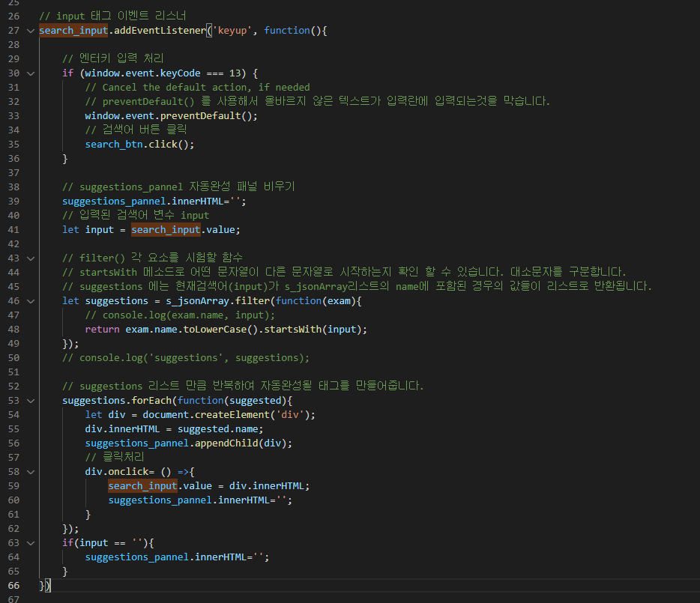
Task: Click the commented console.log(exam.name, input) line
Action: point(180,315)
